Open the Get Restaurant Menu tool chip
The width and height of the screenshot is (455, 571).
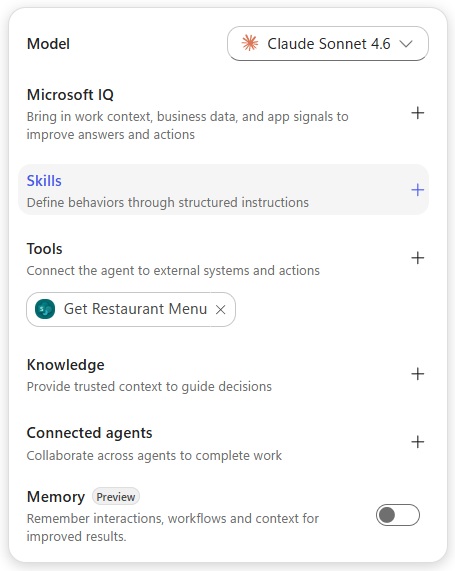pyautogui.click(x=131, y=309)
